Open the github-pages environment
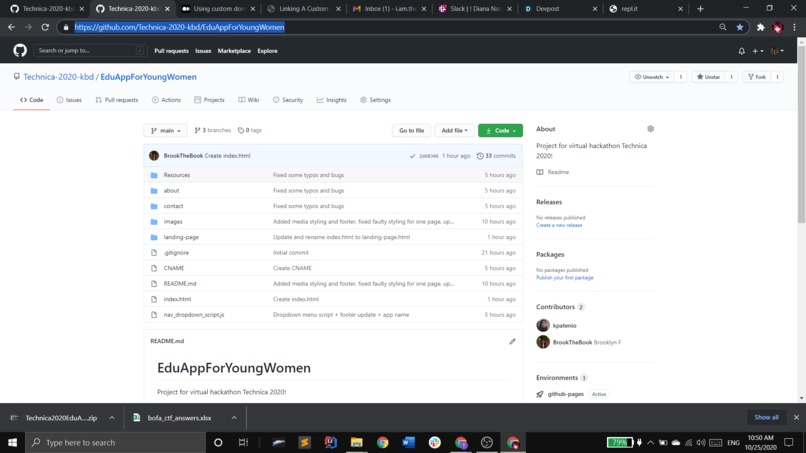 [565, 394]
